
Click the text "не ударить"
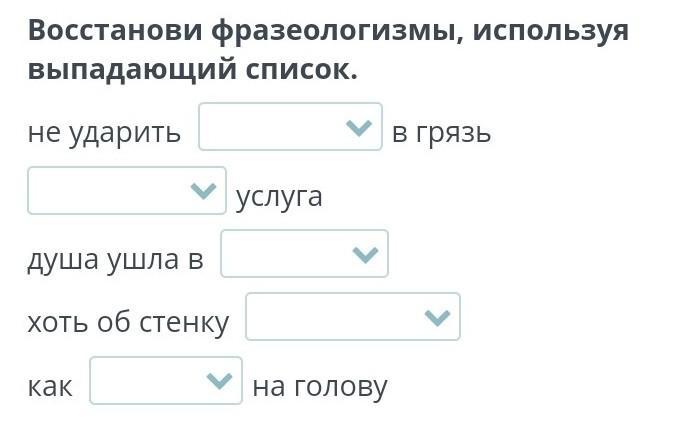(104, 132)
